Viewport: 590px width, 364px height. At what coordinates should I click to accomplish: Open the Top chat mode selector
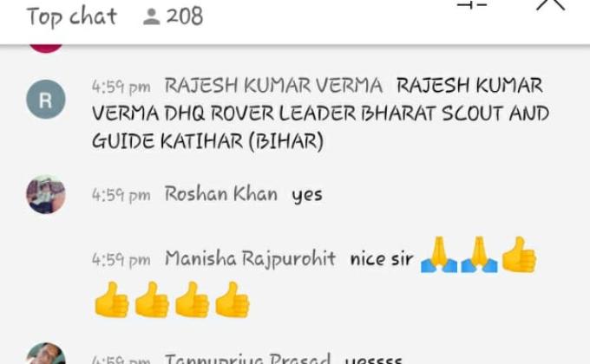click(72, 17)
